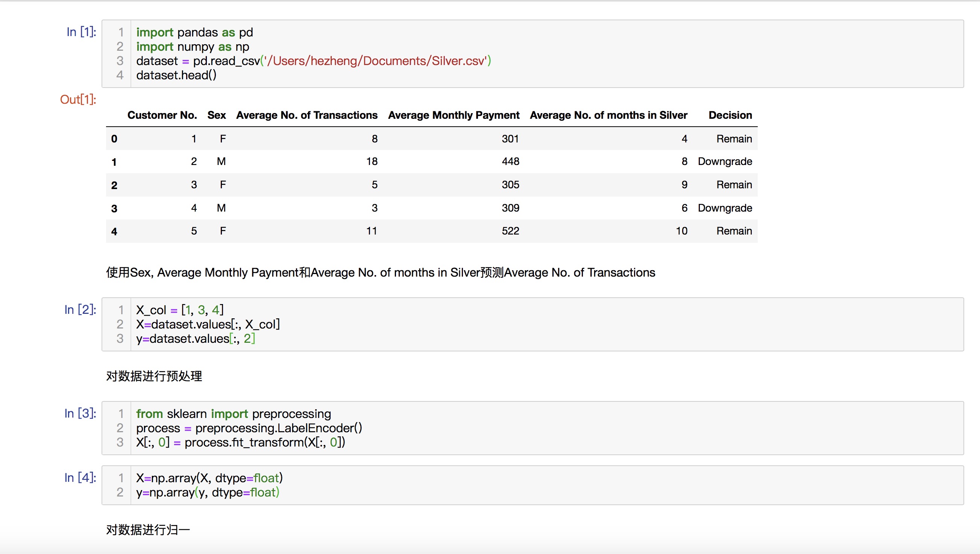Viewport: 980px width, 554px height.
Task: Click inside code cell In [1]
Action: (533, 54)
